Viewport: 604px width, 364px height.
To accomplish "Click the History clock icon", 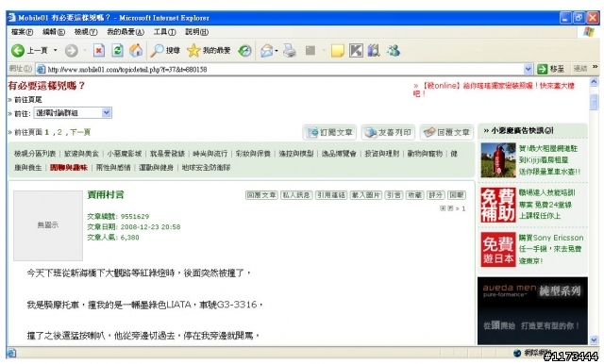I will click(x=244, y=50).
